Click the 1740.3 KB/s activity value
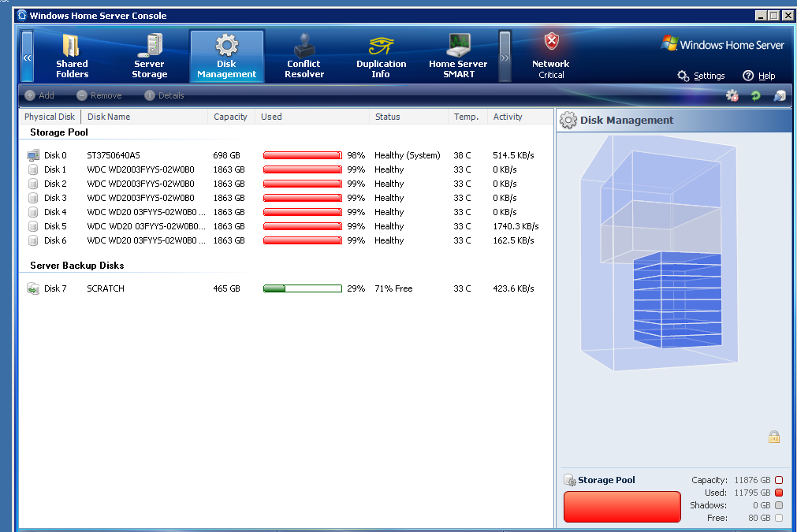The width and height of the screenshot is (797, 532). [516, 227]
